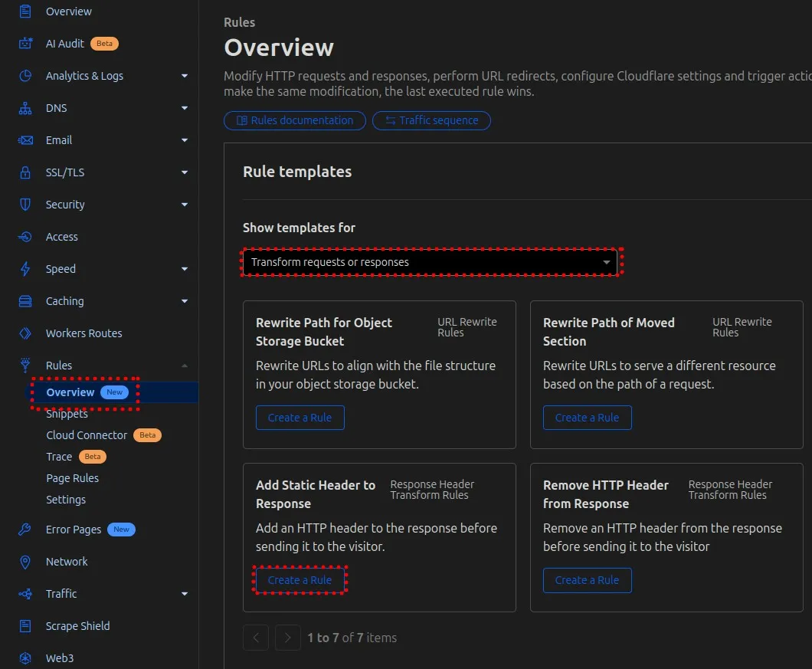Click the Access arrow icon
Image resolution: width=812 pixels, height=669 pixels.
pyautogui.click(x=25, y=237)
